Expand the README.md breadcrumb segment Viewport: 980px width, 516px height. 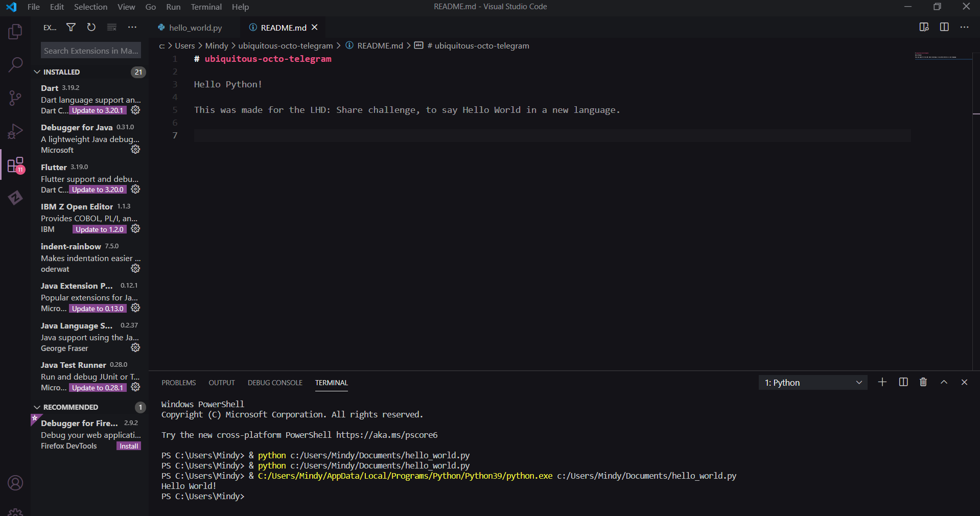click(x=375, y=45)
